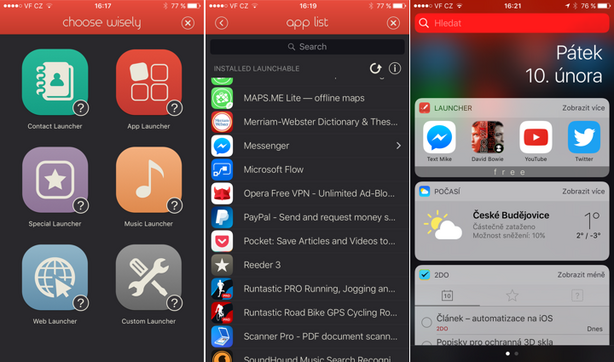Tap the Pocket app icon
Viewport: 614px width, 362px height.
[222, 241]
